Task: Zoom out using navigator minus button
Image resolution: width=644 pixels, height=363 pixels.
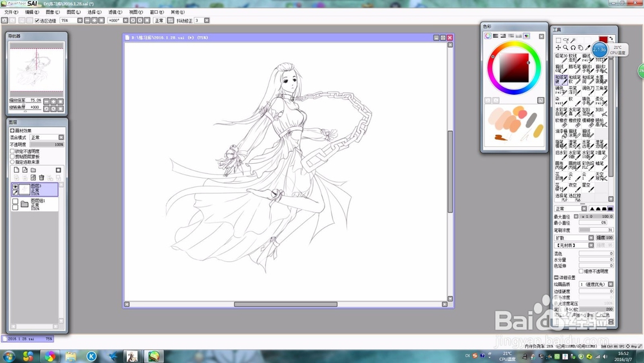Action: 46,101
